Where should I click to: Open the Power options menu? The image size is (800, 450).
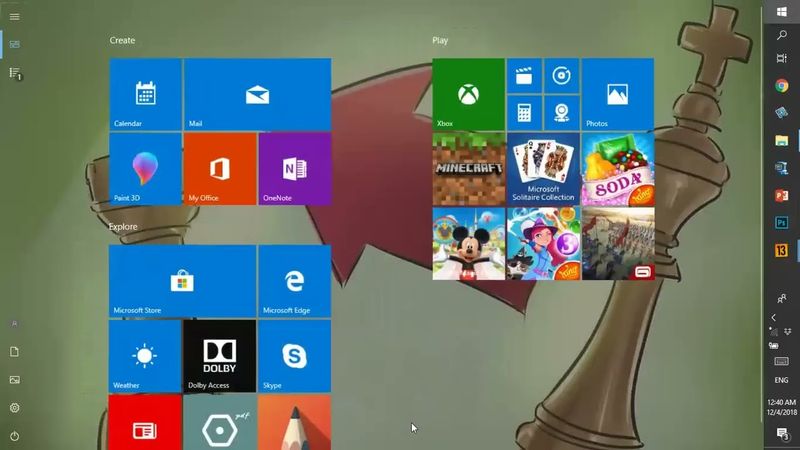tap(15, 436)
